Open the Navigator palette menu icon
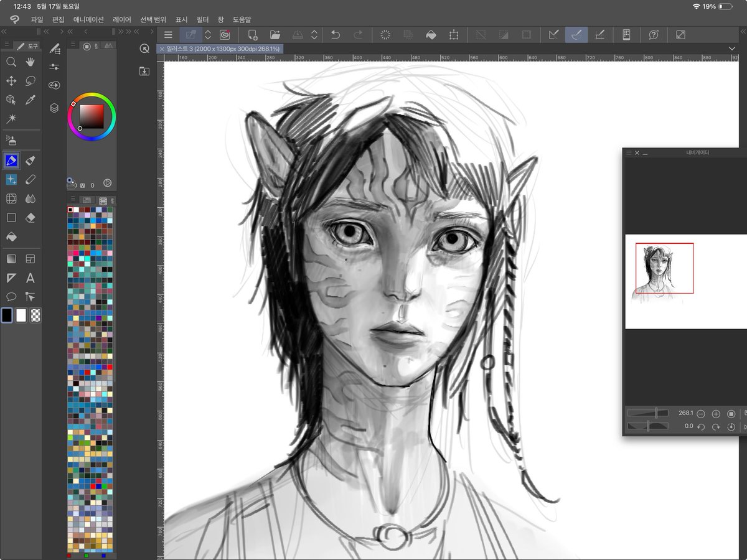The width and height of the screenshot is (747, 560). tap(629, 152)
